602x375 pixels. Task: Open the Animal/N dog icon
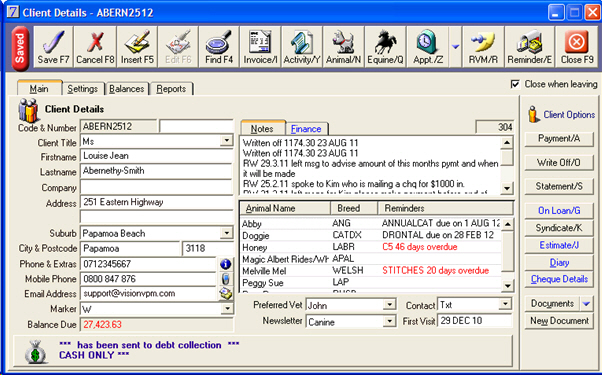[343, 47]
